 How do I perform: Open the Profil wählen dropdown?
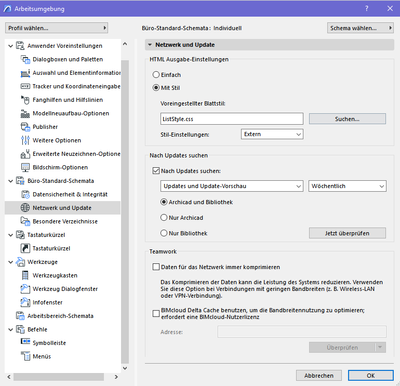pyautogui.click(x=56, y=28)
